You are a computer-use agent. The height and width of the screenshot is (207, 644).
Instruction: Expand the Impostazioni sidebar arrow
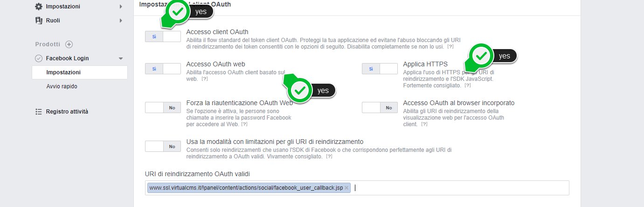tap(121, 7)
